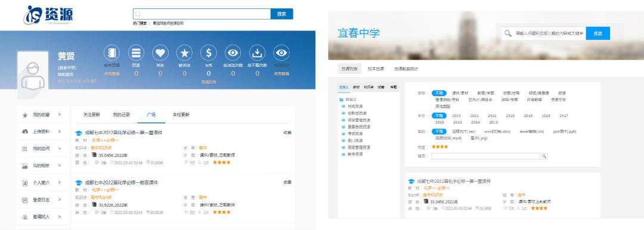Open 成都七中2022届化学必修一前言课件 title link
The image size is (644, 230).
coord(121,183)
